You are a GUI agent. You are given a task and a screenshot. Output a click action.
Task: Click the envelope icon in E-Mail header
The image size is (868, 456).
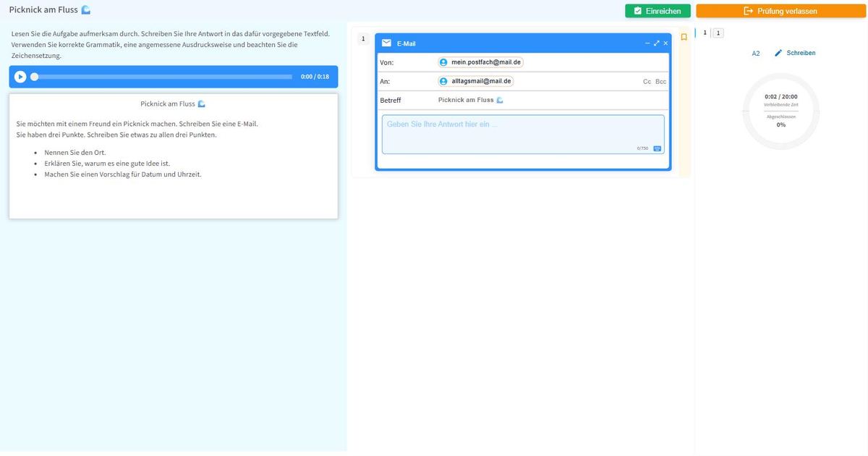(x=387, y=43)
